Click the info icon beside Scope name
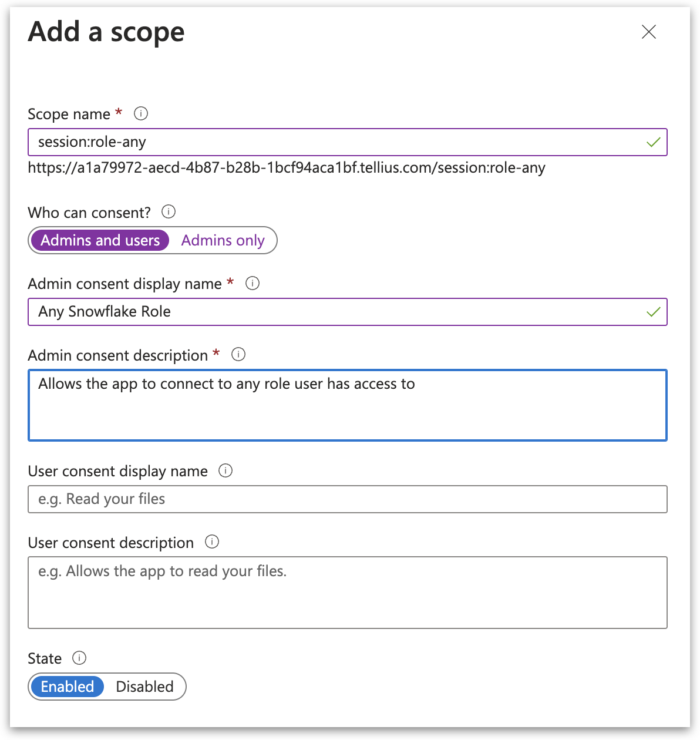 click(141, 113)
